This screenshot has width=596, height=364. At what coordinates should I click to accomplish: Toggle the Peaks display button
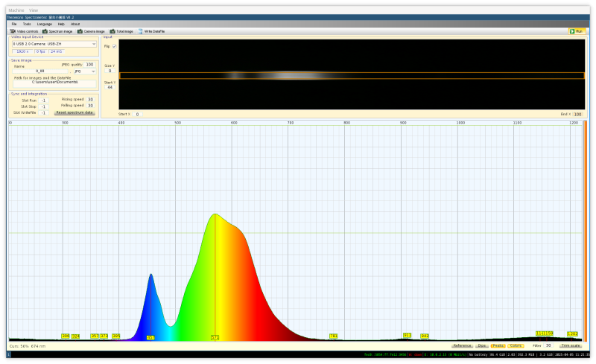(498, 345)
